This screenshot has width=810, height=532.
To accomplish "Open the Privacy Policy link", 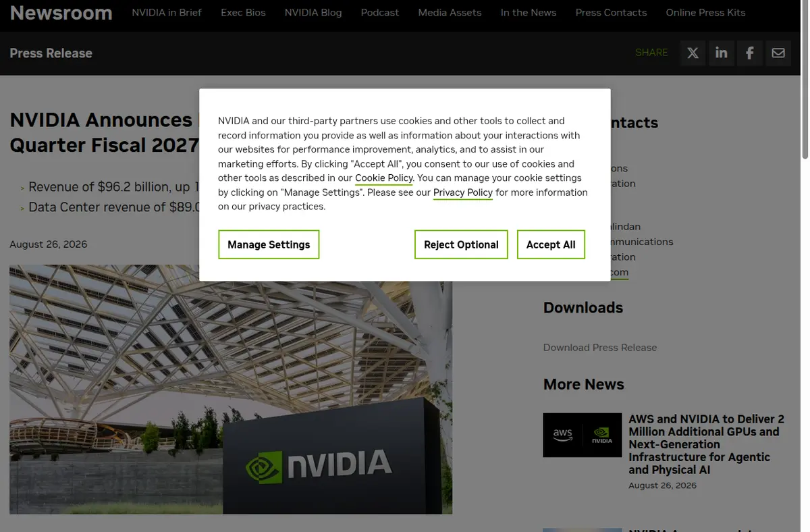I will [463, 192].
